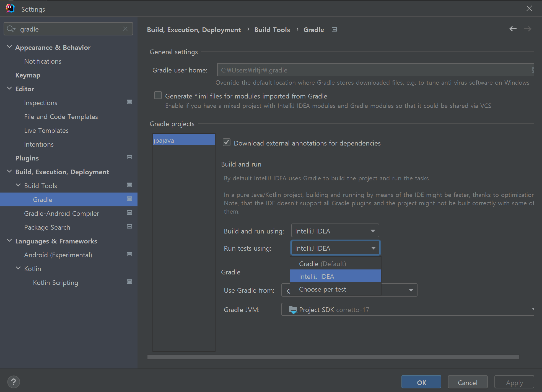Click the project icon on the Plugins row

pos(129,157)
